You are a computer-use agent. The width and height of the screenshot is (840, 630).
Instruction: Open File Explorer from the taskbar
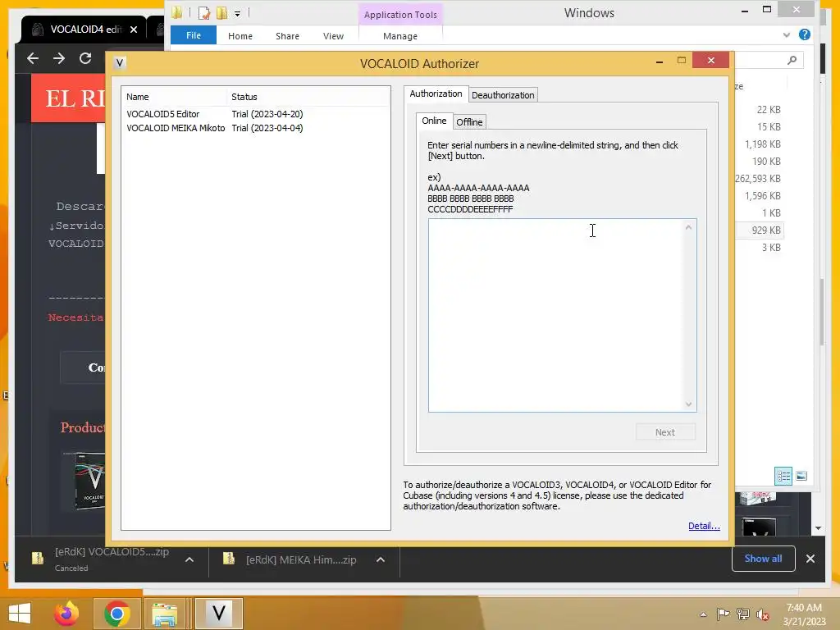point(164,614)
